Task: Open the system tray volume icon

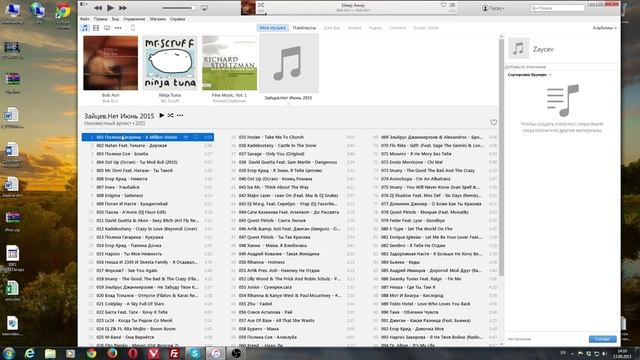Action: tap(604, 353)
